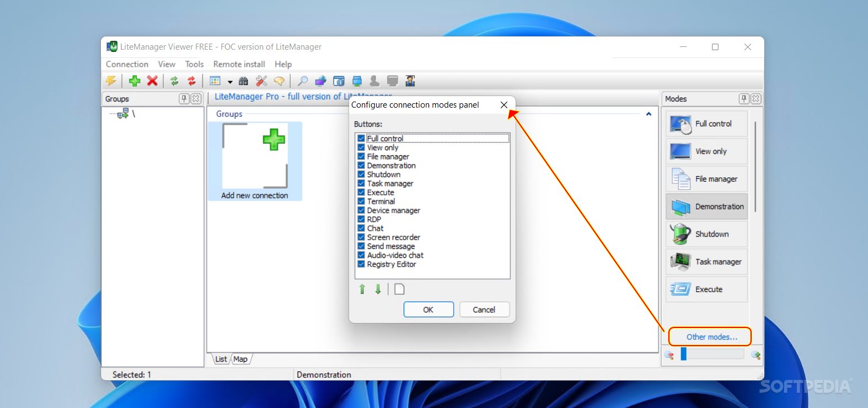Viewport: 868px width, 408px height.
Task: Click the blue network monitor toolbar icon
Action: point(357,81)
